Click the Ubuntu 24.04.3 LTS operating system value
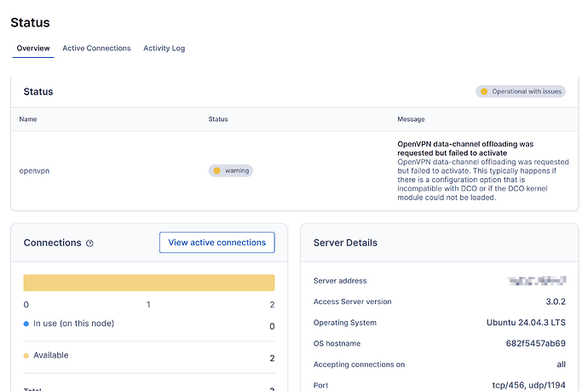The height and width of the screenshot is (391, 588). click(522, 323)
